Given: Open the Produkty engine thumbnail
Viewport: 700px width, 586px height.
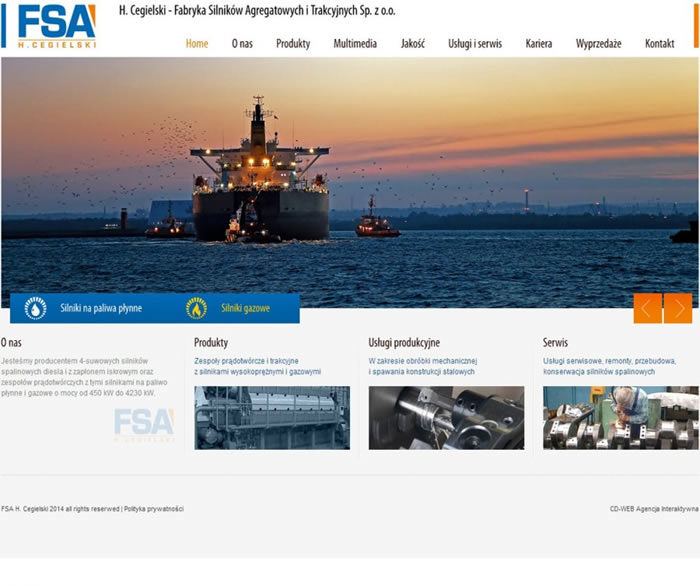Looking at the screenshot, I should tap(272, 418).
